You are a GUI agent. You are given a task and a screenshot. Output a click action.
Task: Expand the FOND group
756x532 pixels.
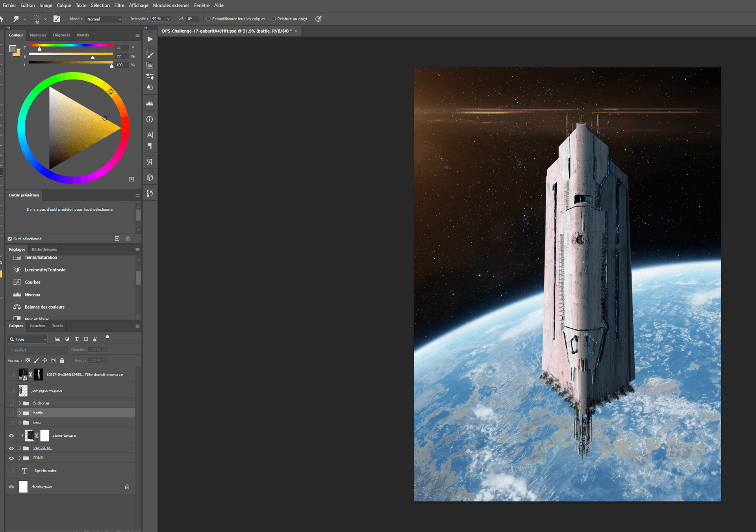pos(20,458)
